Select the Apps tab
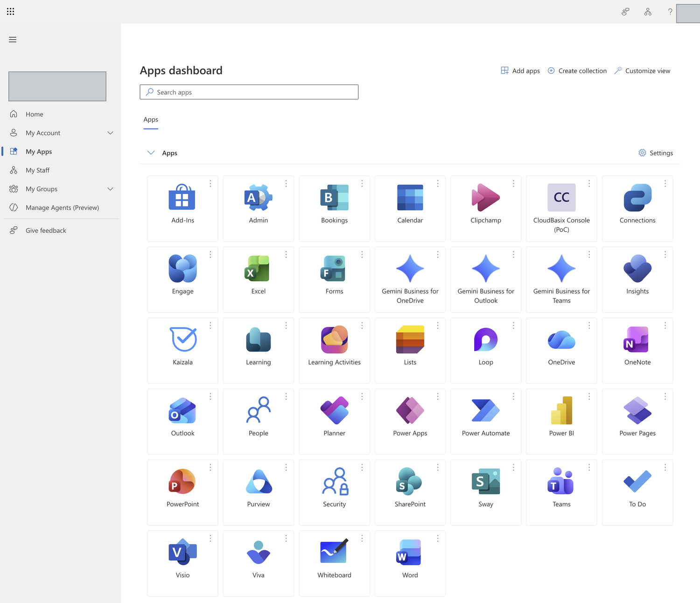The image size is (700, 603). point(151,120)
